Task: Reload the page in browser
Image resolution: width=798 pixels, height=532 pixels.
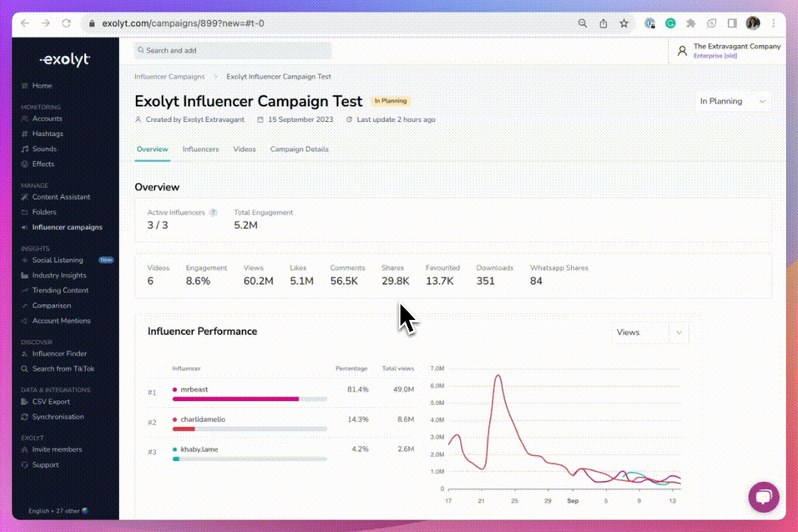Action: coord(66,24)
